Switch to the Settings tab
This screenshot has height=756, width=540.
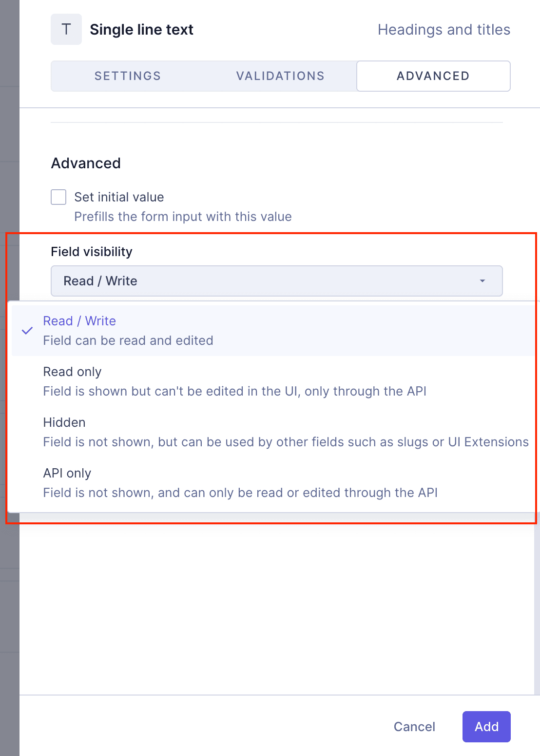(x=128, y=76)
